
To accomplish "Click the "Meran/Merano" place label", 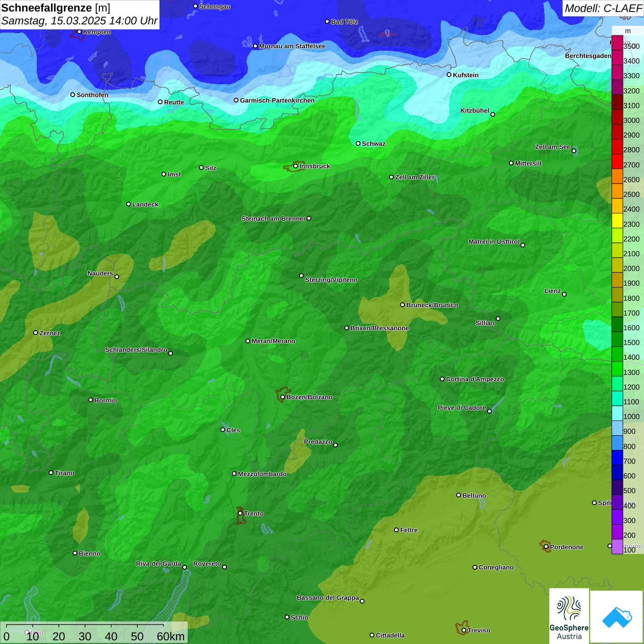I will click(x=273, y=341).
